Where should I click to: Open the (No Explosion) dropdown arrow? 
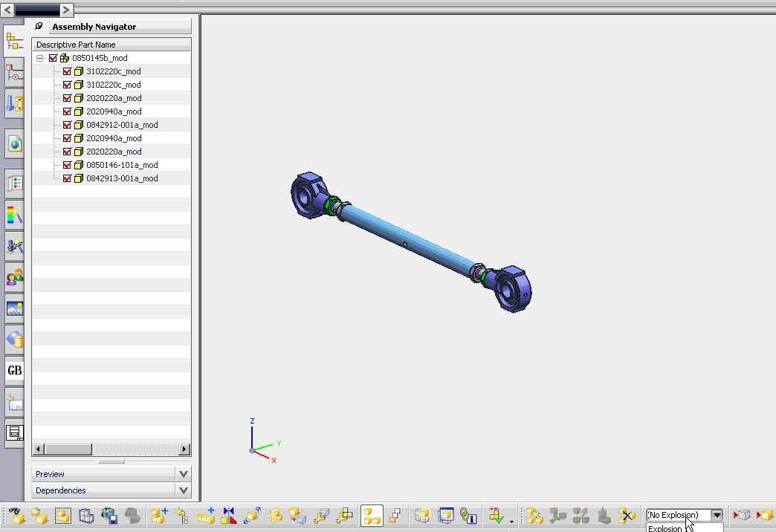pos(717,515)
